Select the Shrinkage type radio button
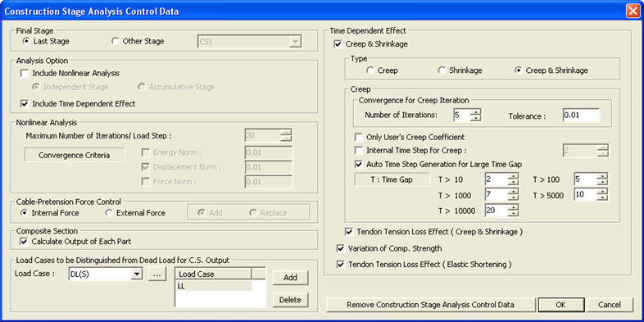 (x=442, y=70)
